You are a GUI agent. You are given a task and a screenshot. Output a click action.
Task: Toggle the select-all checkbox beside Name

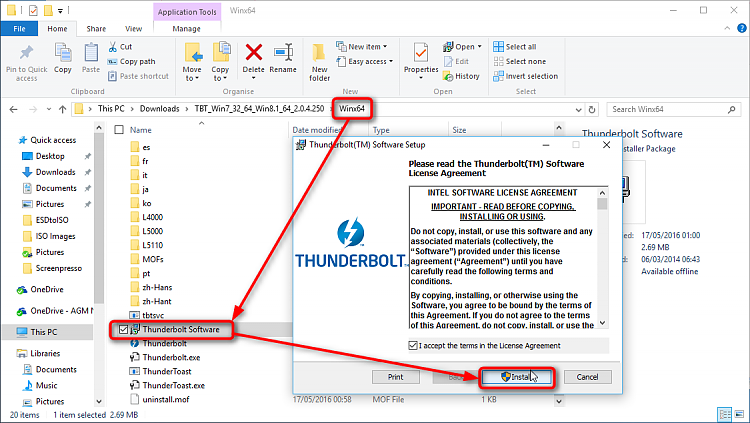(119, 130)
